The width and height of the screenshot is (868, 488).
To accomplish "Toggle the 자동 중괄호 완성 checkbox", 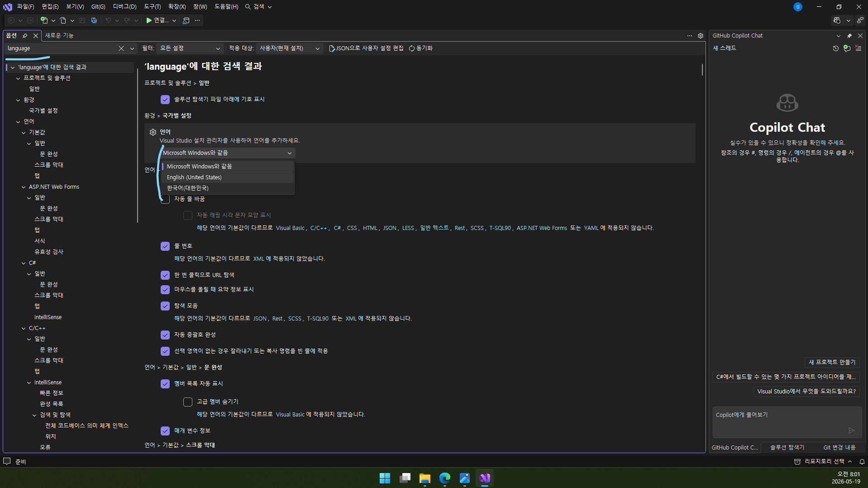I will coord(165,335).
